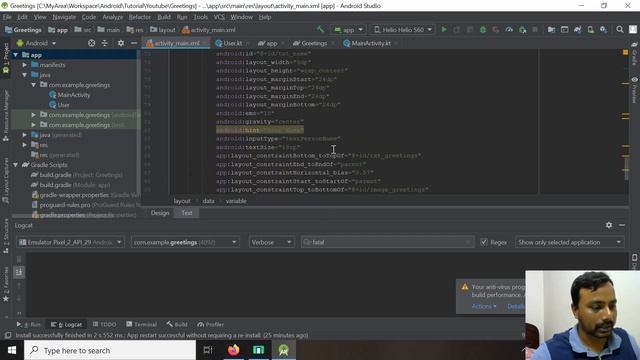Click the Android Studio taskbar icon
640x360 pixels.
[284, 350]
